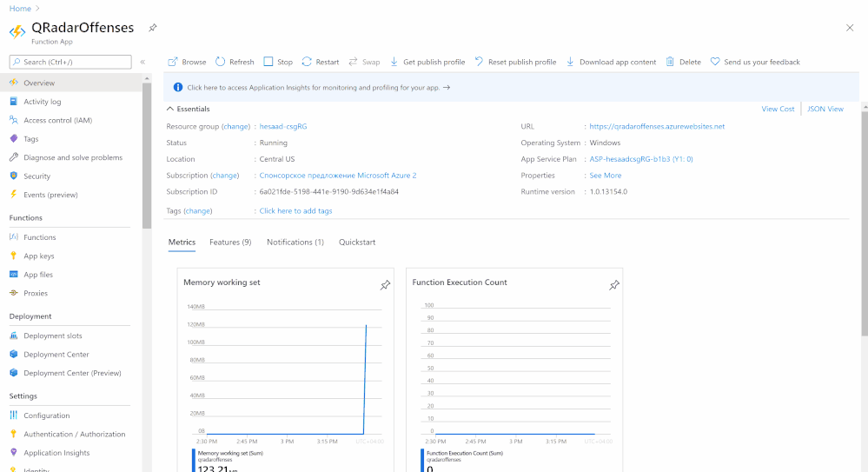Open the Notifications (1) tab

point(295,243)
